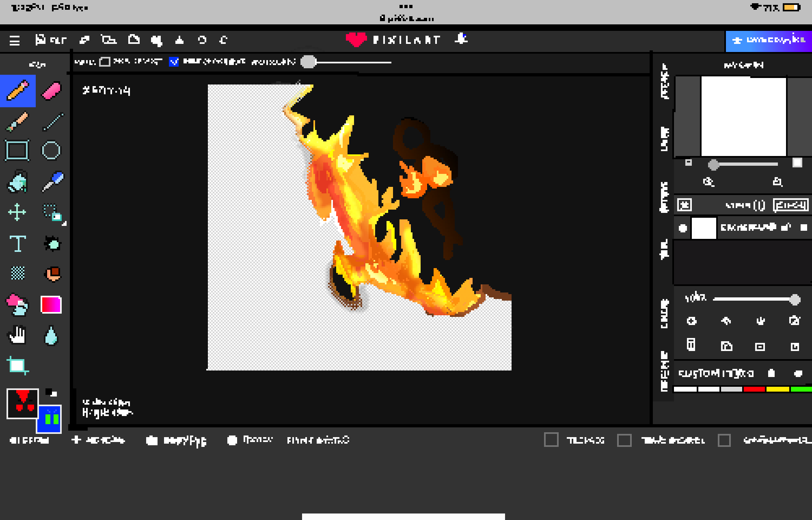Toggle the blue checkbox in the top options bar
The width and height of the screenshot is (812, 520).
coord(175,62)
